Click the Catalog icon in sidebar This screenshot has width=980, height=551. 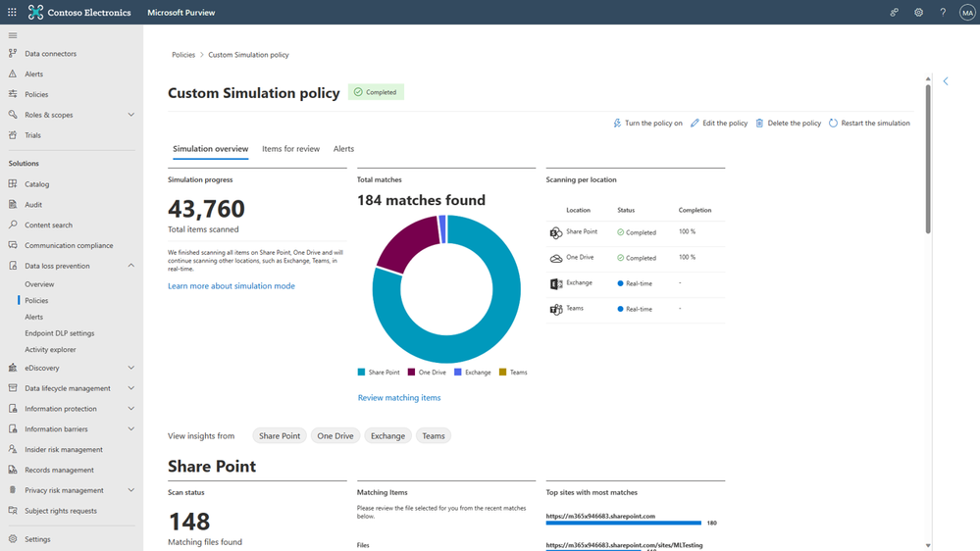pos(13,183)
